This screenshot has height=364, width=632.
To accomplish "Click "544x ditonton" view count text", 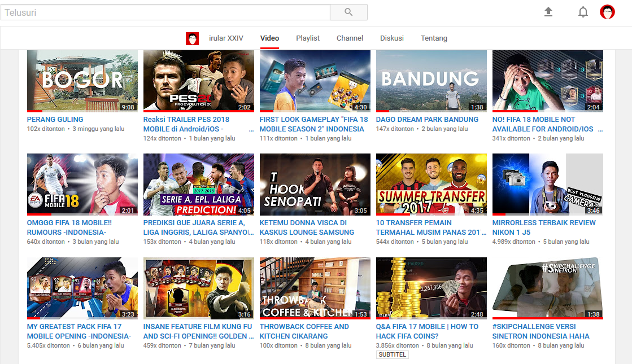I will coord(395,242).
